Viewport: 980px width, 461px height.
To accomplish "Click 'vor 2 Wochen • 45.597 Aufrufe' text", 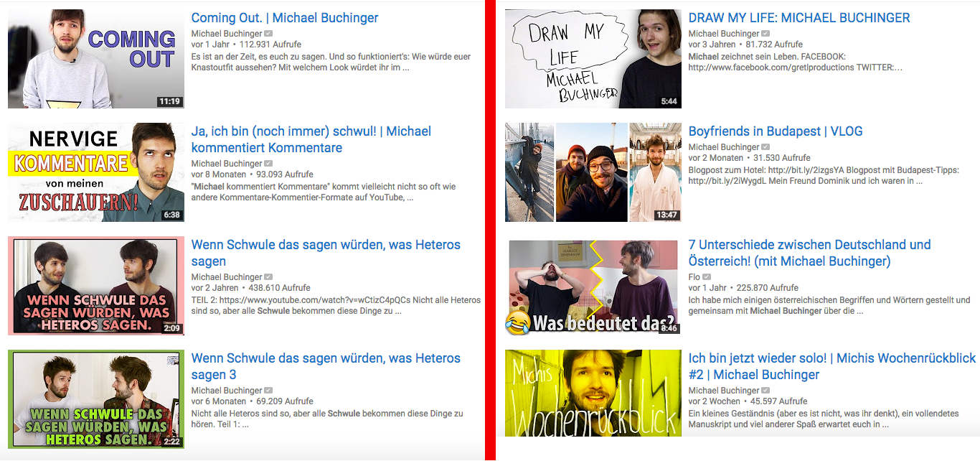I will tap(748, 401).
